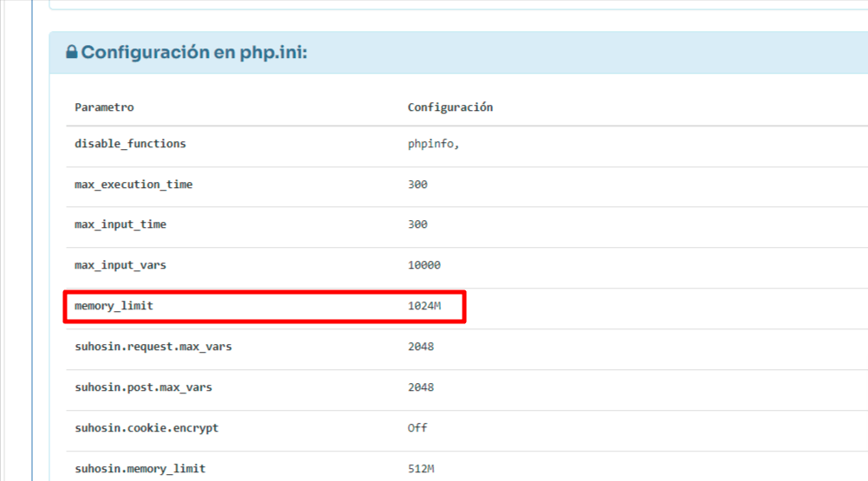Click the 2048 value for suhosin.request.max_vars
Image resolution: width=868 pixels, height=481 pixels.
pyautogui.click(x=421, y=347)
